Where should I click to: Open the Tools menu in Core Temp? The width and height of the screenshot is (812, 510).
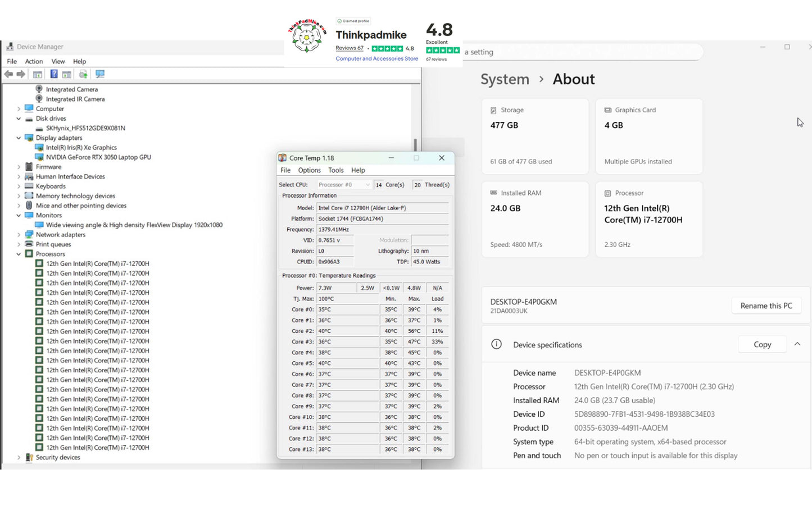click(x=335, y=170)
